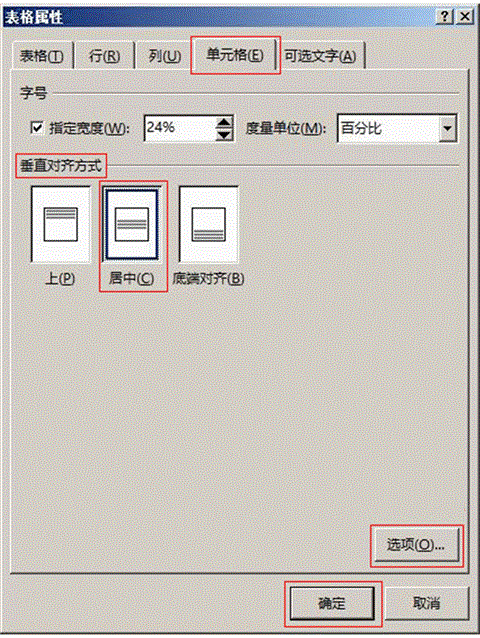
Task: Click the help question mark icon
Action: pyautogui.click(x=445, y=17)
